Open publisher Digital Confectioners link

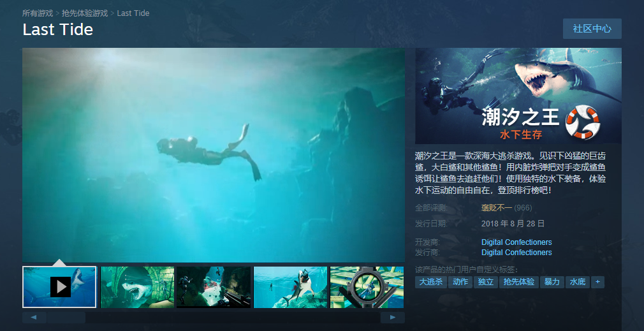click(516, 252)
